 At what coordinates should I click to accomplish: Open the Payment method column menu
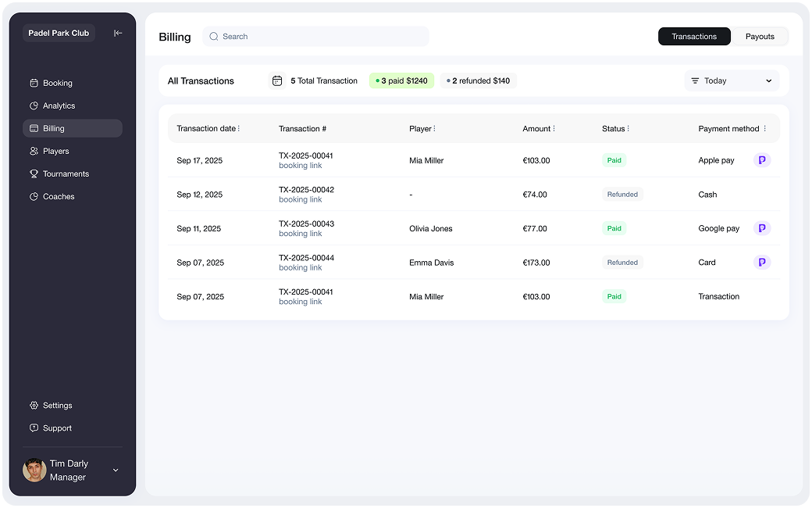point(764,128)
